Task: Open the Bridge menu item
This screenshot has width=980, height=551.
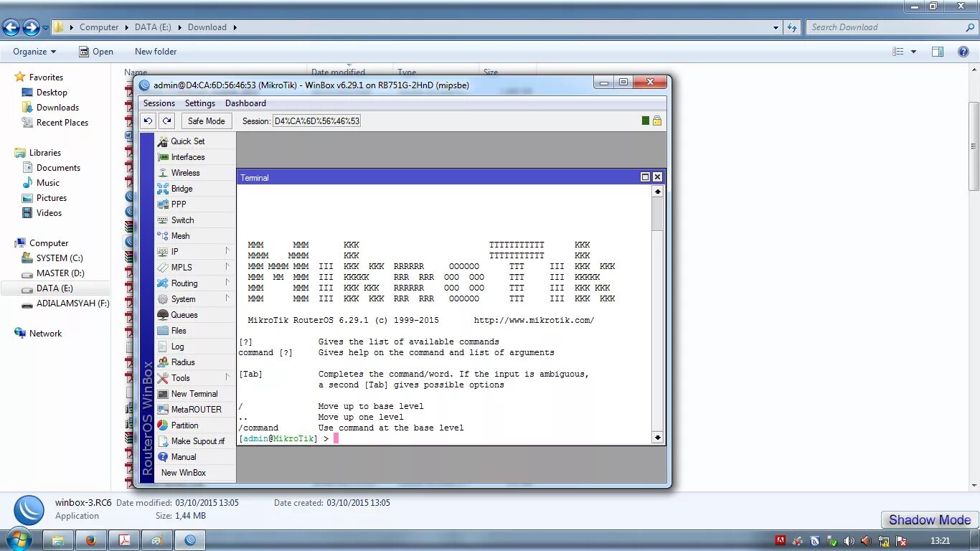Action: 195,189
